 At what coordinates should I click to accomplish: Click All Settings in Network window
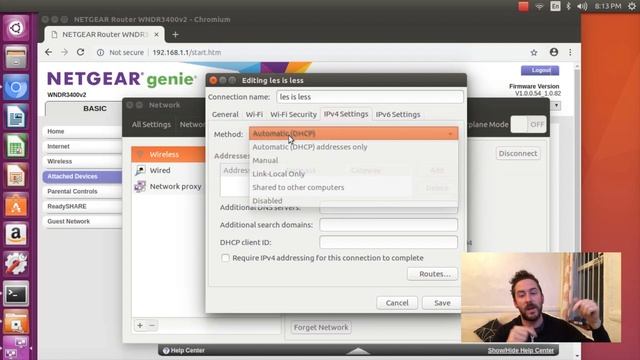[x=151, y=124]
